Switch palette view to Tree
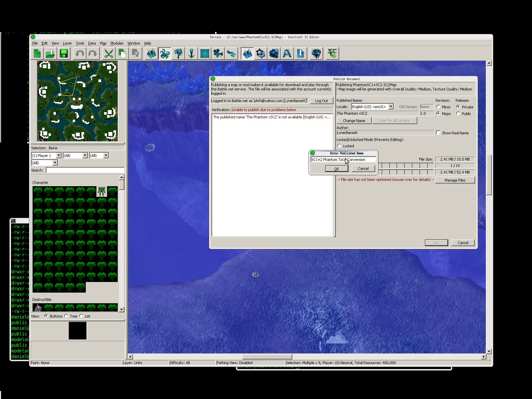This screenshot has height=399, width=532. pyautogui.click(x=66, y=316)
